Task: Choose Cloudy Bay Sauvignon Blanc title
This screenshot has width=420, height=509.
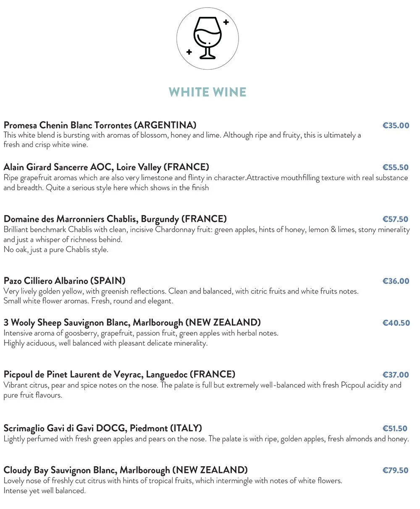Action: [126, 470]
